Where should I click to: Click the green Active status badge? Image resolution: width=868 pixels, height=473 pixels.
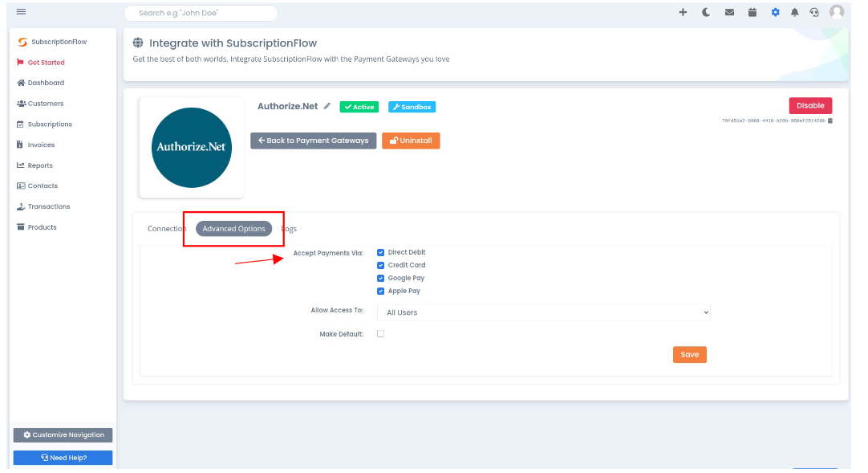click(359, 107)
